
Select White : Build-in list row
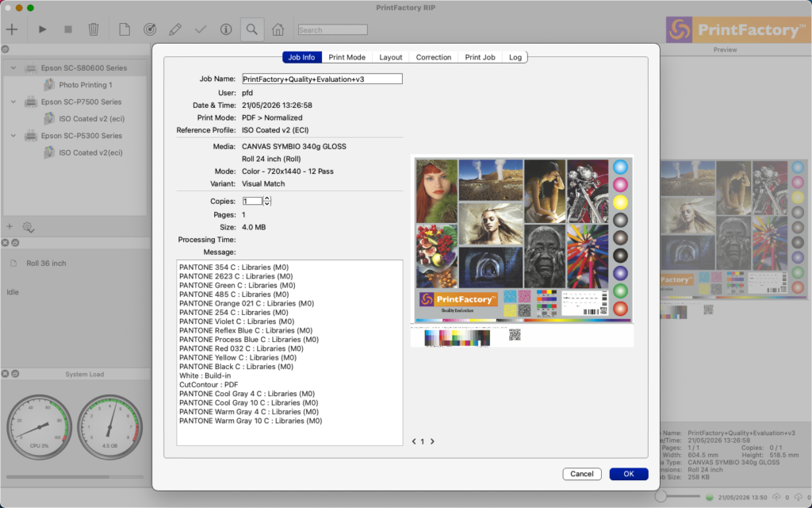[x=205, y=375]
